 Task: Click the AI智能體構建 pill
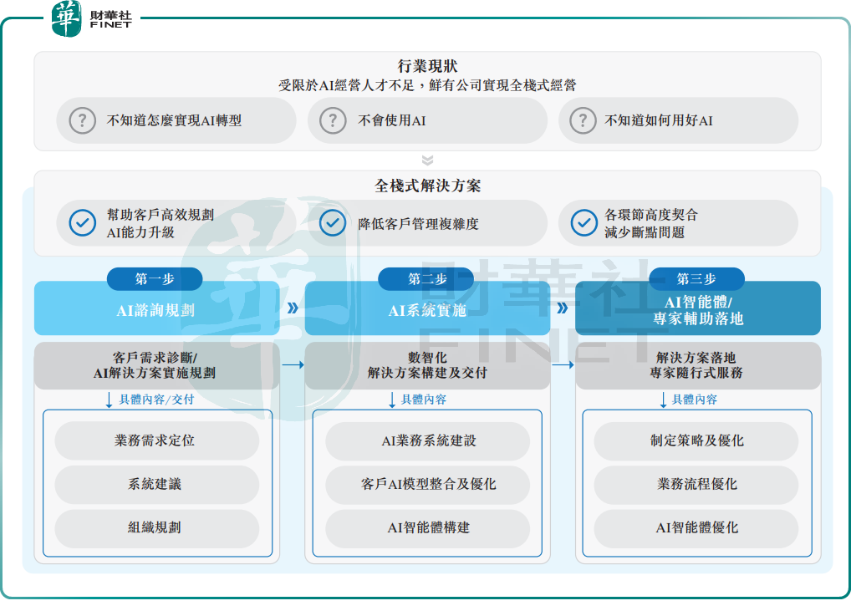(x=428, y=527)
